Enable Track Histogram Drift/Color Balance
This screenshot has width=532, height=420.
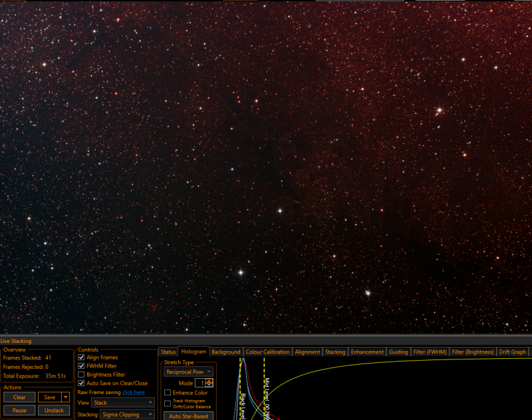click(168, 403)
